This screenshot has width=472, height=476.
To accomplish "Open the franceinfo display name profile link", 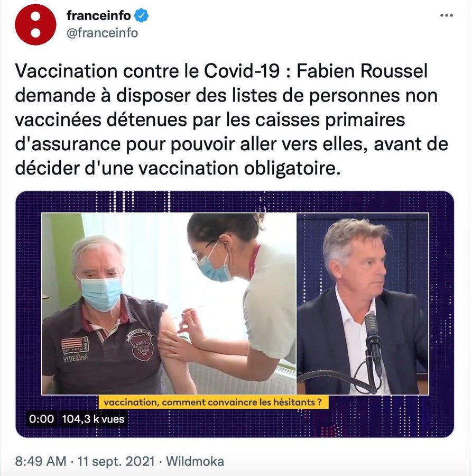I will [99, 15].
